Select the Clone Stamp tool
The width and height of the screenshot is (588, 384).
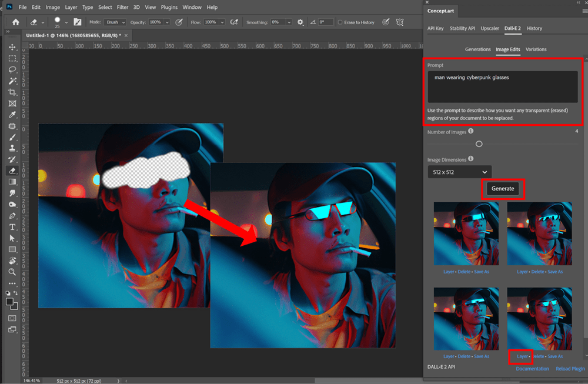point(12,148)
